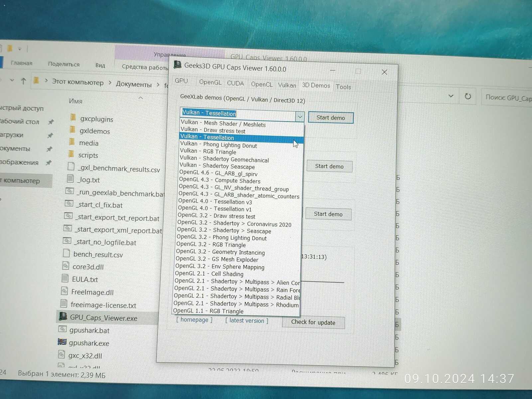This screenshot has width=532, height=399.
Task: Choose Vulkan - Draw stress test
Action: (x=241, y=130)
